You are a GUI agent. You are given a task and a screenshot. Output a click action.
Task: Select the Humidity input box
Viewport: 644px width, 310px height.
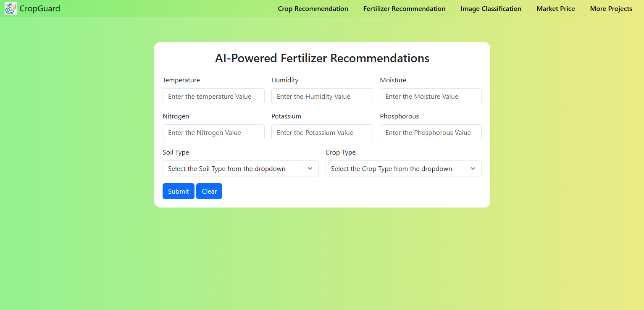(x=322, y=96)
